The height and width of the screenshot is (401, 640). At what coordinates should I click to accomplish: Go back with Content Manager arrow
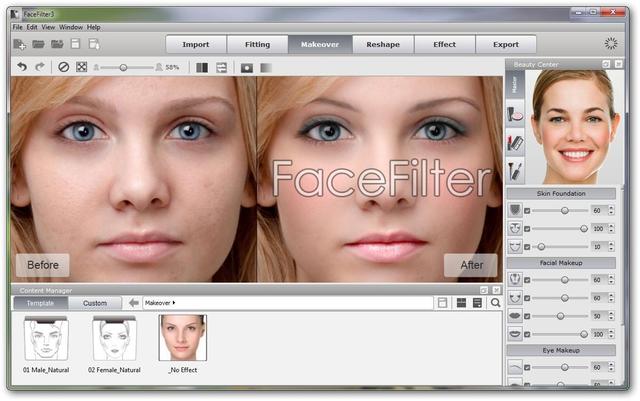(133, 303)
